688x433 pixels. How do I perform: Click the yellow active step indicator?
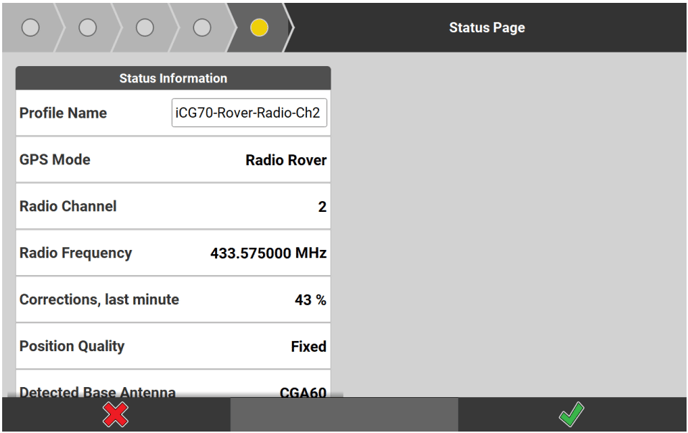tap(259, 28)
